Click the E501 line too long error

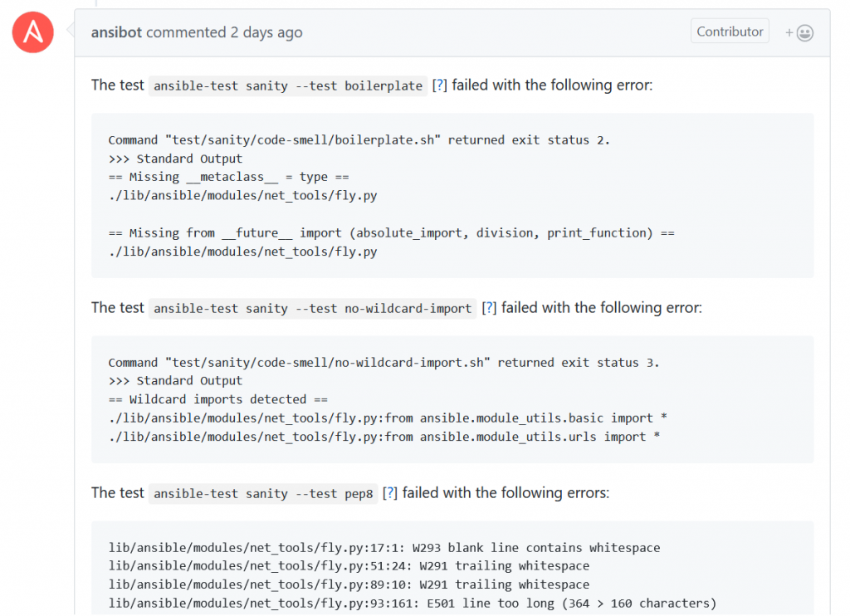[x=413, y=603]
